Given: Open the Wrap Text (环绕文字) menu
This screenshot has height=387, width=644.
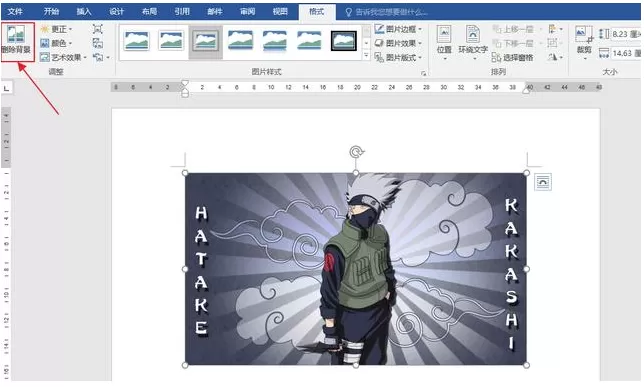Looking at the screenshot, I should coord(473,43).
